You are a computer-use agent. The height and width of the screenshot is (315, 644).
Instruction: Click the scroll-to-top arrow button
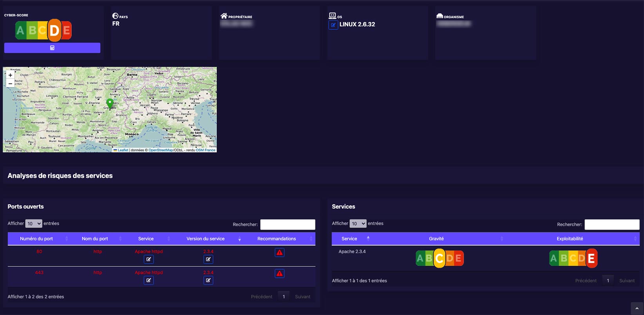click(637, 308)
